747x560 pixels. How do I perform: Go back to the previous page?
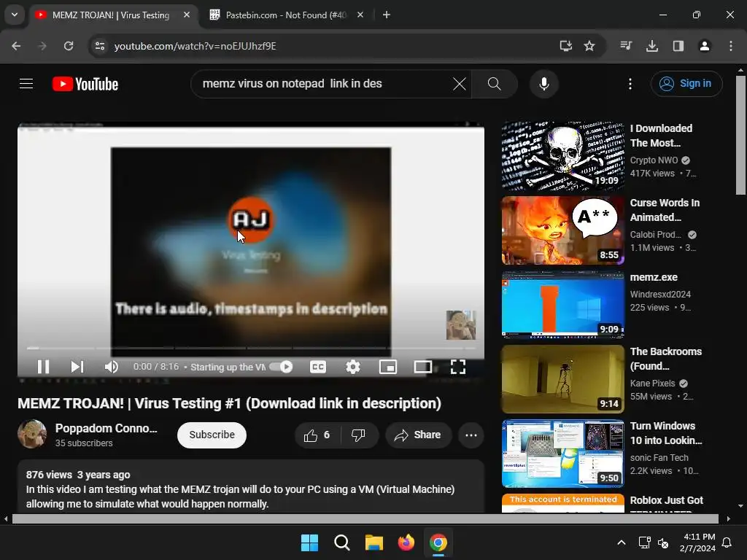click(16, 46)
